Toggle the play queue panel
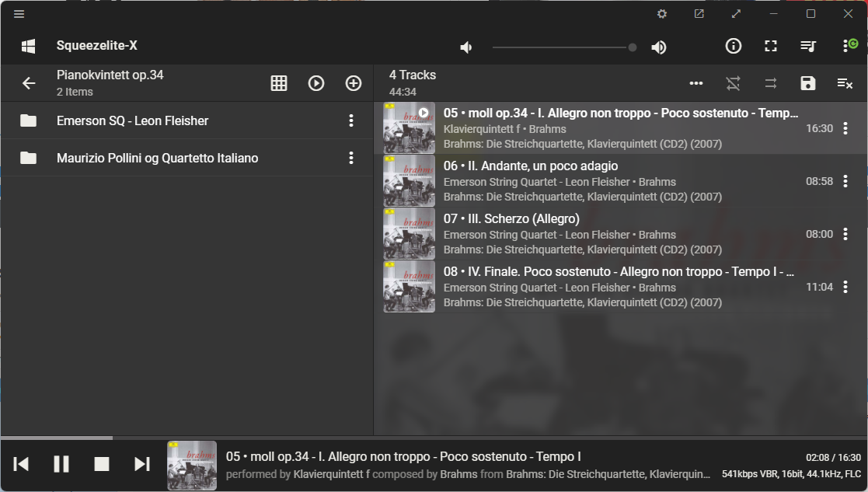Screen dimensions: 868x492 coord(808,46)
